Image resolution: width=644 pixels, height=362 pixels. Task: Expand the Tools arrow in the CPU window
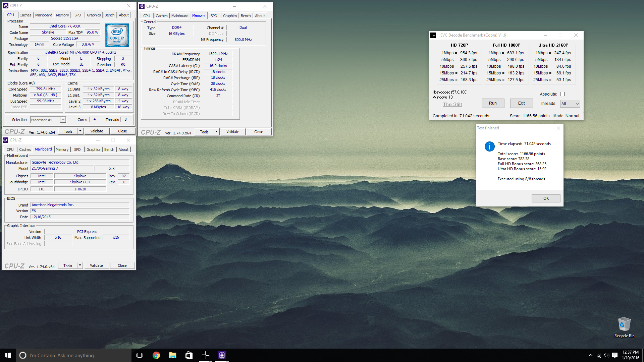click(80, 131)
